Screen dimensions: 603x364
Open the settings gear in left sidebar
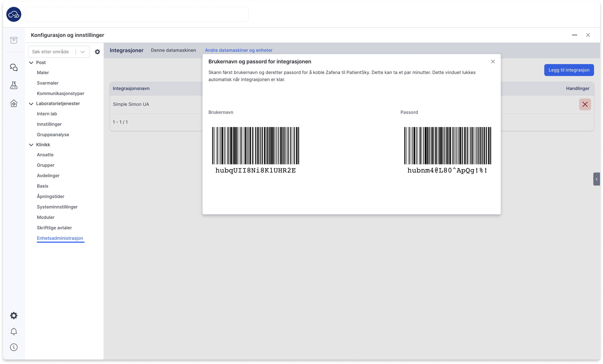[x=14, y=315]
